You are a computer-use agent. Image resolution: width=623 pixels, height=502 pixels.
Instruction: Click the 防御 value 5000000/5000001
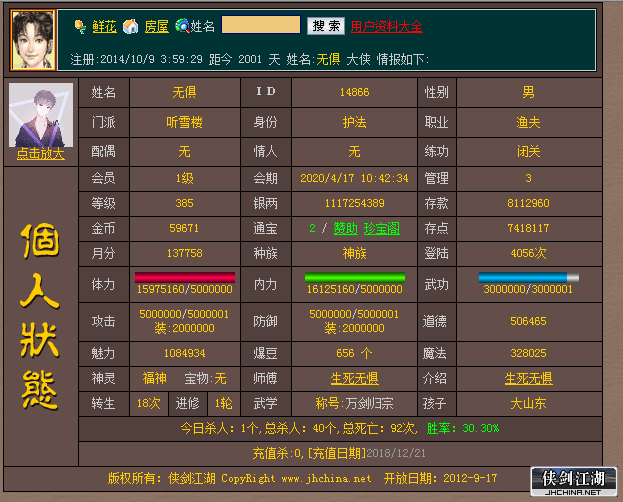pyautogui.click(x=354, y=314)
